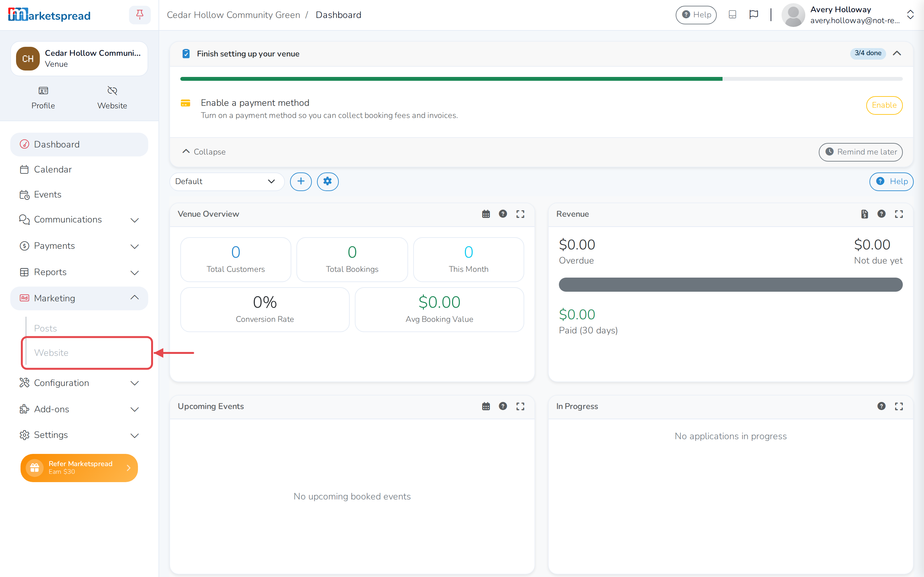This screenshot has width=924, height=577.
Task: Click the setup progress bar
Action: tap(541, 79)
